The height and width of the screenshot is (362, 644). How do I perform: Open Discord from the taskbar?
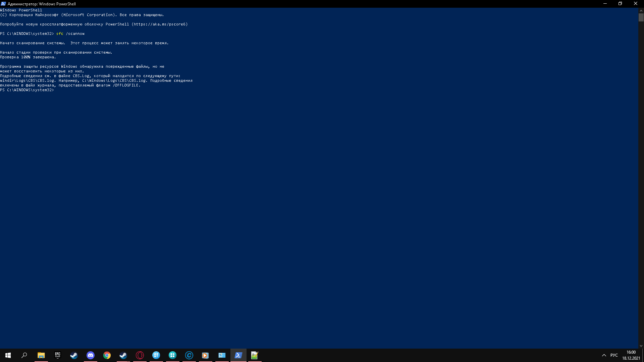point(90,355)
